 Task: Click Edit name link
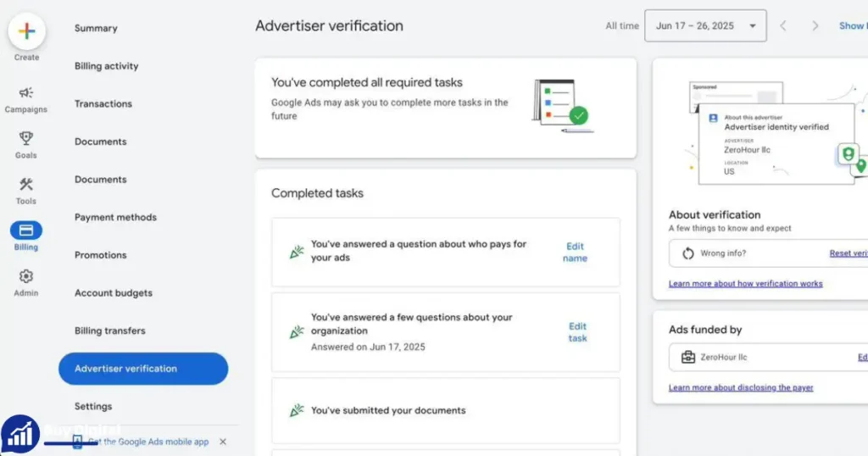click(x=575, y=253)
